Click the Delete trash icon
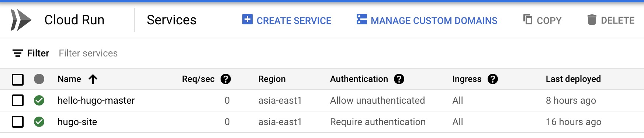 click(x=592, y=20)
